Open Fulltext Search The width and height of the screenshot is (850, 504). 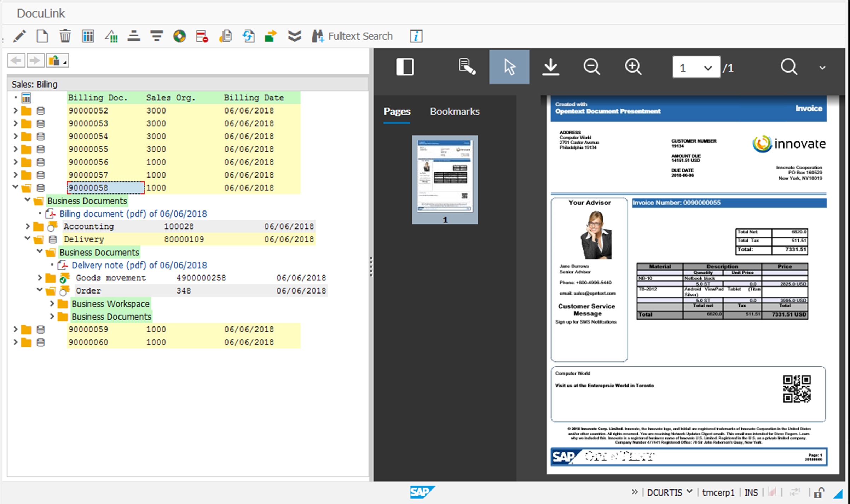point(352,36)
